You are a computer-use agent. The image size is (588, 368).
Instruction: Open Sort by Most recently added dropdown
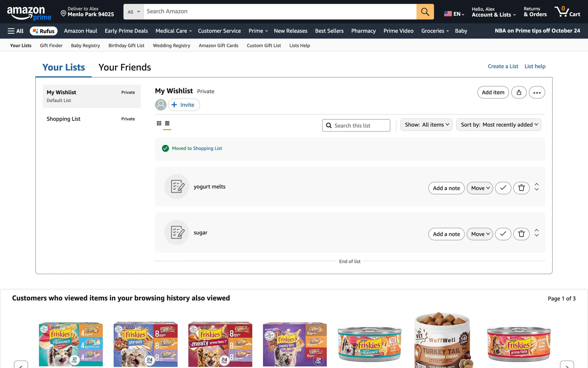pyautogui.click(x=499, y=125)
